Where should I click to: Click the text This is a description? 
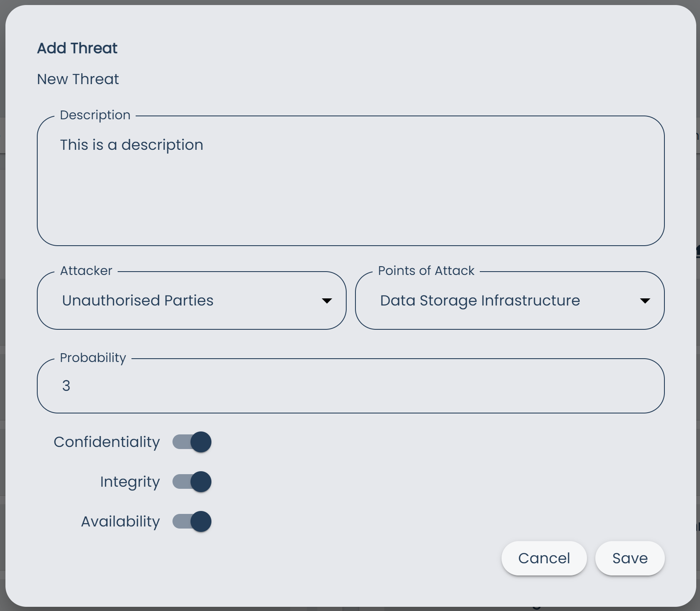[131, 144]
